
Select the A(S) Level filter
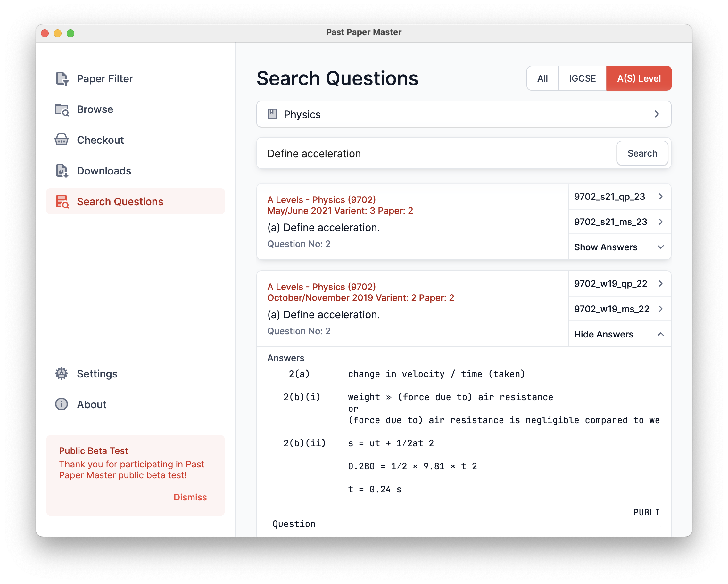(639, 78)
